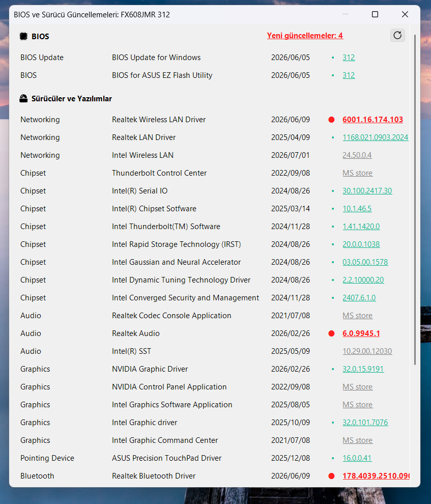The width and height of the screenshot is (431, 504).
Task: Select 'Bluetooth' category label
Action: (37, 476)
